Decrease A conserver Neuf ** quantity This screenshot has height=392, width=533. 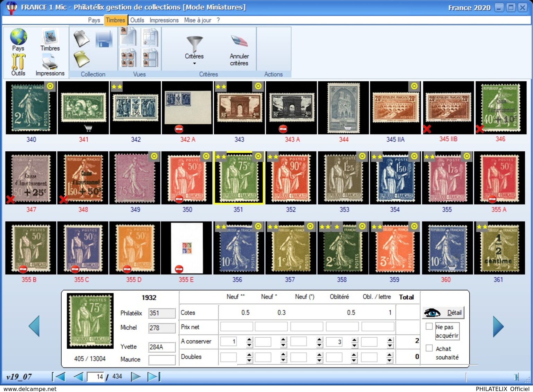(249, 345)
